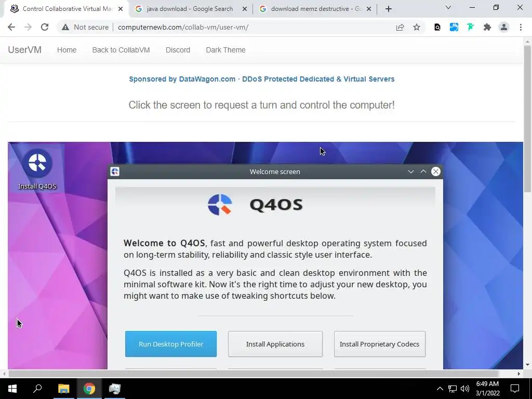Click the horizontal scrollbar at page bottom

253,374
